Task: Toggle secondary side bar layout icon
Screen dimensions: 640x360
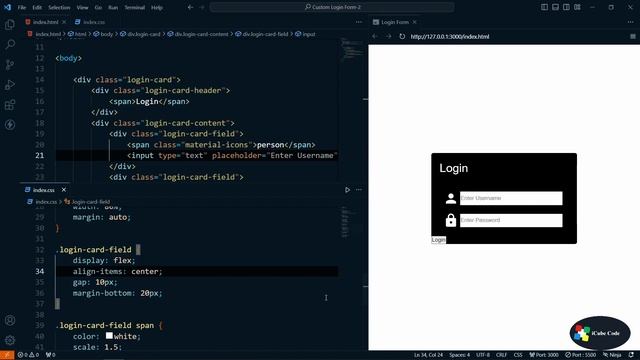Action: 566,7
